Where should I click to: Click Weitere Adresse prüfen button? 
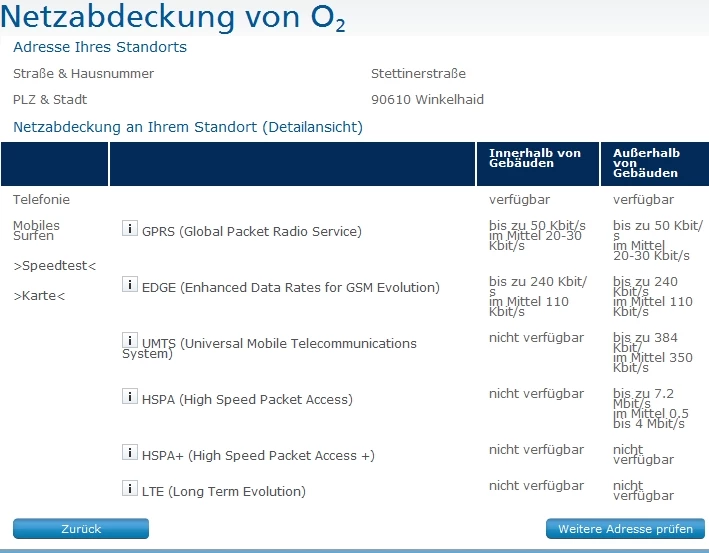[x=625, y=529]
